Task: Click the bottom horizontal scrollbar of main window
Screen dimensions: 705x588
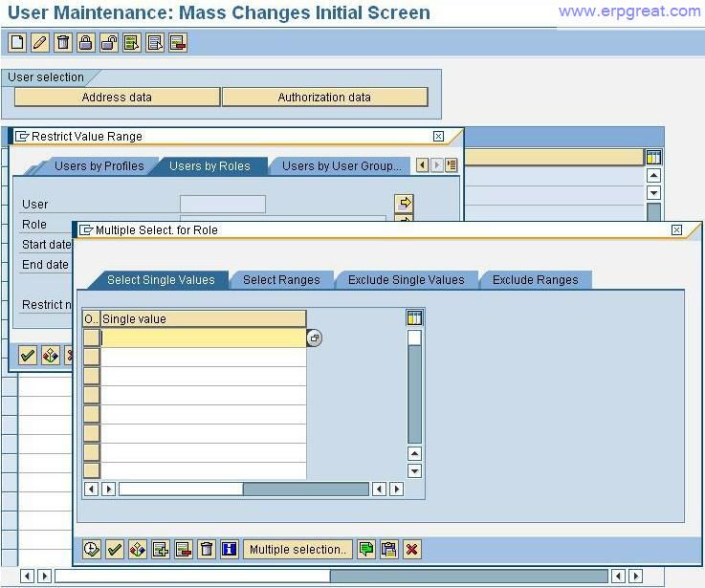Action: coord(331,576)
